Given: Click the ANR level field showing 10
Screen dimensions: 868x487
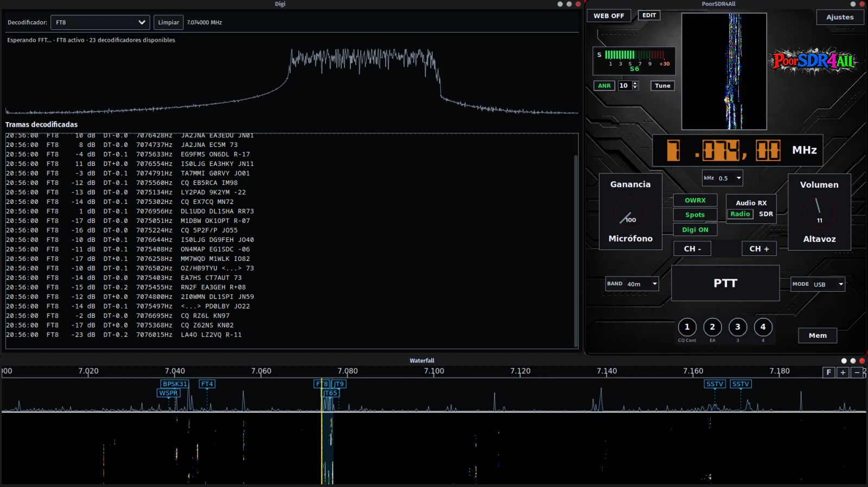Looking at the screenshot, I should coord(624,86).
